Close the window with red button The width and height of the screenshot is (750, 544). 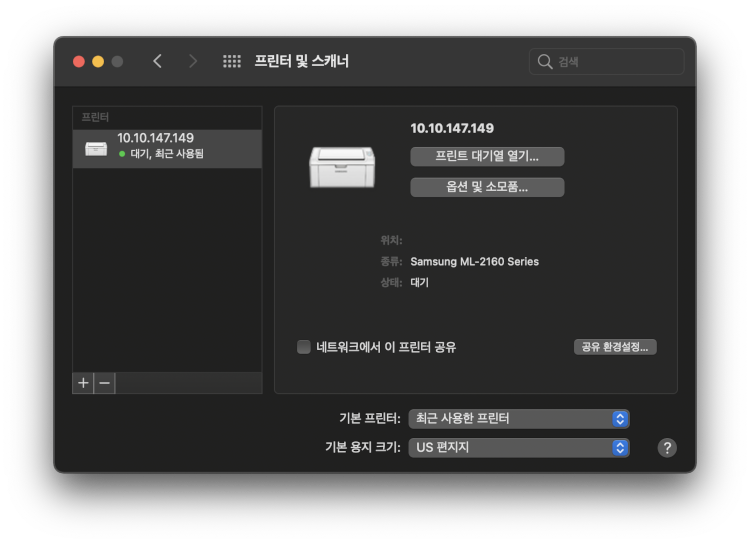[x=79, y=62]
